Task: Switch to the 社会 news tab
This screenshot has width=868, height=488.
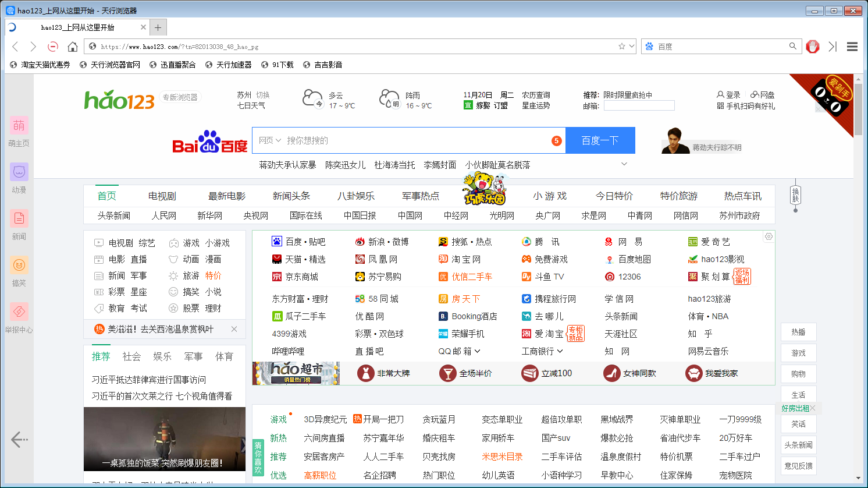Action: 131,356
